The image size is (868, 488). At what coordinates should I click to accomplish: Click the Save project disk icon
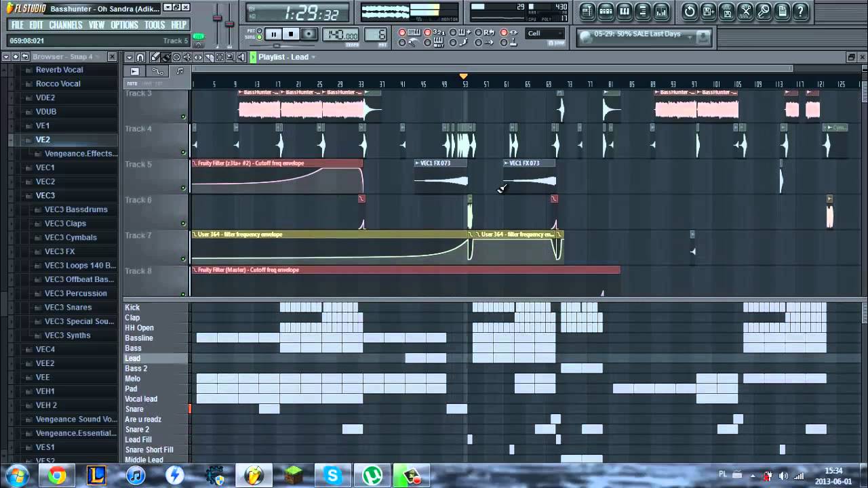tap(727, 12)
